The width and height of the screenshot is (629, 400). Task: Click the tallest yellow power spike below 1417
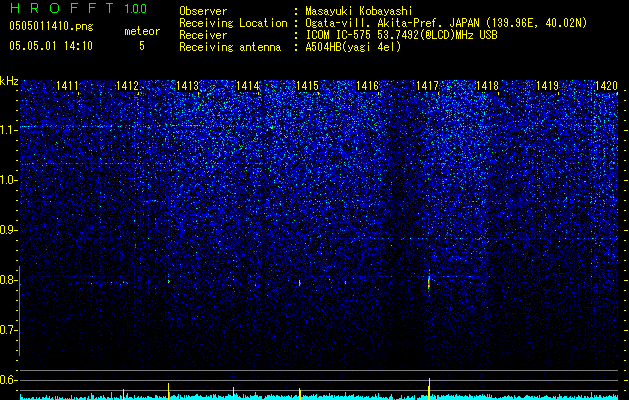pos(429,388)
